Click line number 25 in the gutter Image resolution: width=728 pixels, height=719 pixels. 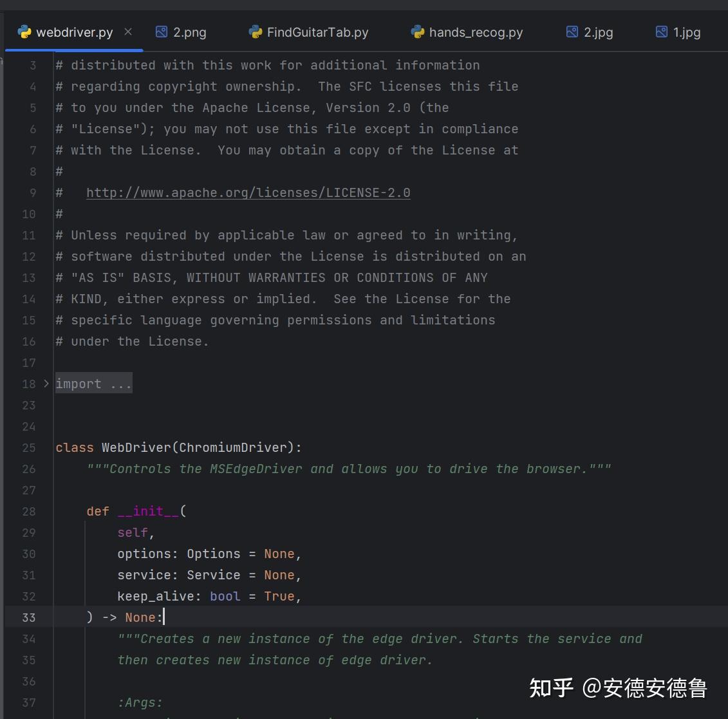pyautogui.click(x=29, y=447)
